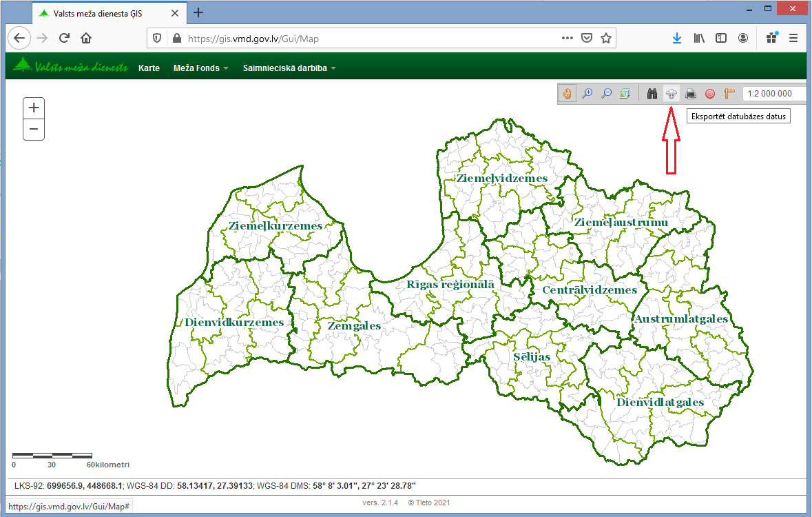812x517 pixels.
Task: Toggle the Firefox sidebar view
Action: click(x=721, y=39)
